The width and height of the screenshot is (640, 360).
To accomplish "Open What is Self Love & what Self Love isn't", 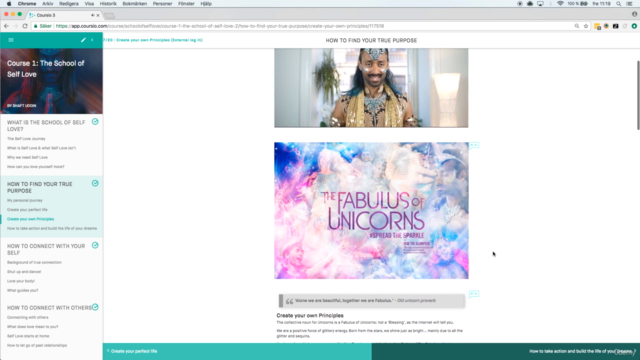I will (x=41, y=148).
